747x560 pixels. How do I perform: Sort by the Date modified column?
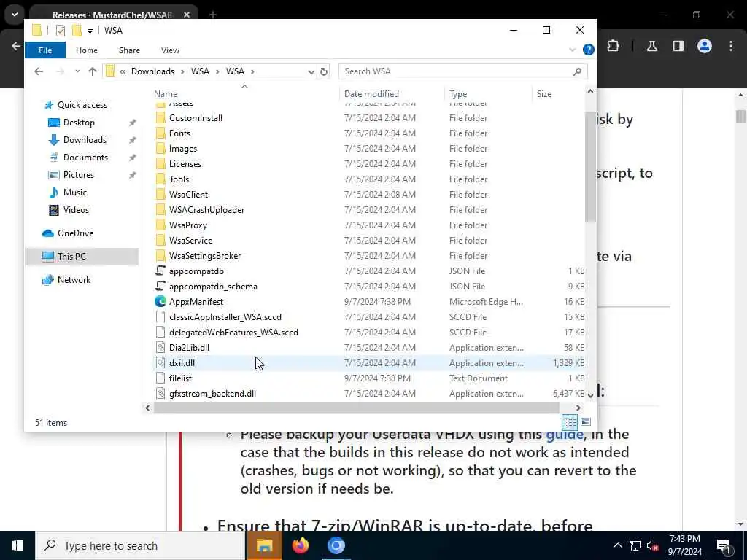point(371,94)
